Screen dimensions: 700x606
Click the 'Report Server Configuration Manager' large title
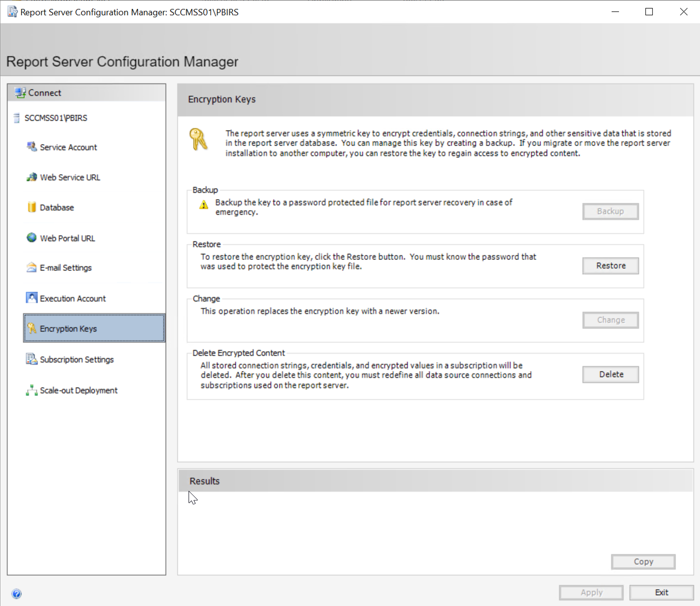[x=122, y=62]
